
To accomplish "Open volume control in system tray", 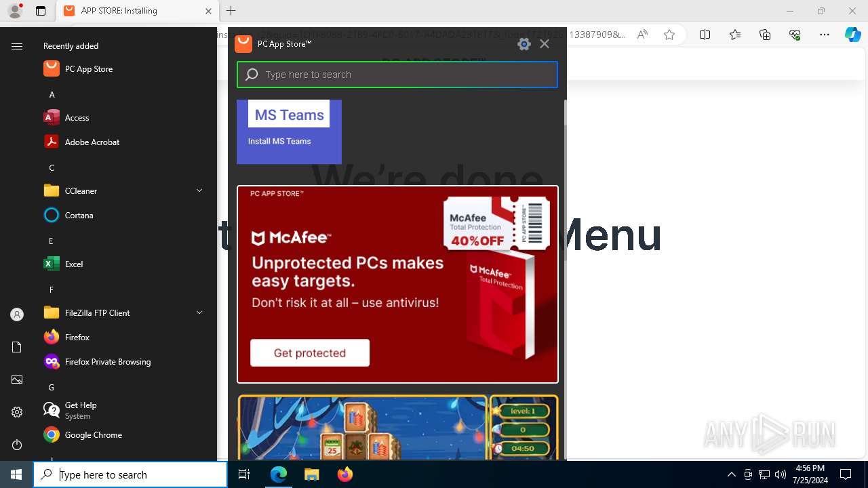I will pyautogui.click(x=781, y=474).
